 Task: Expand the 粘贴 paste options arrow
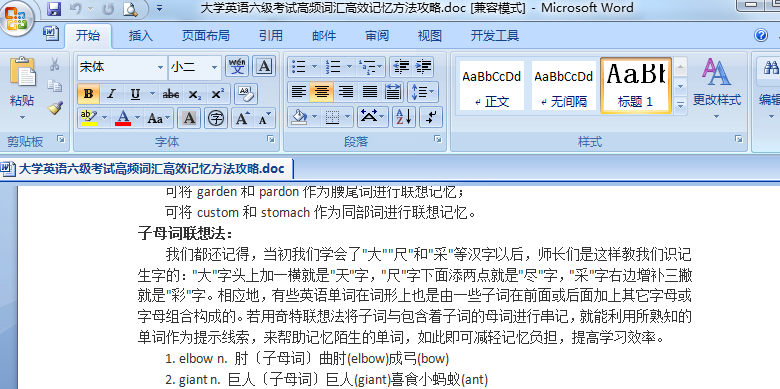pyautogui.click(x=22, y=117)
